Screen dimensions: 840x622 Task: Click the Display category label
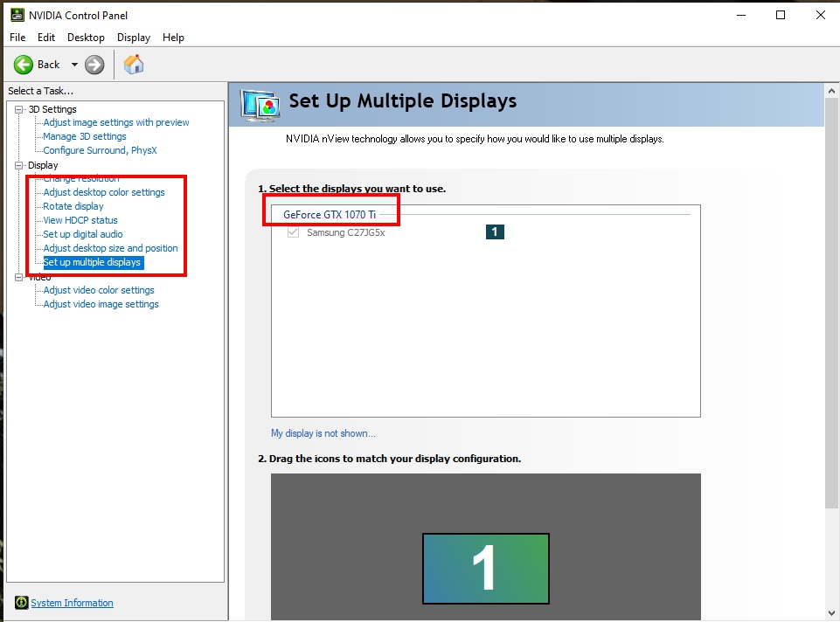tap(43, 165)
